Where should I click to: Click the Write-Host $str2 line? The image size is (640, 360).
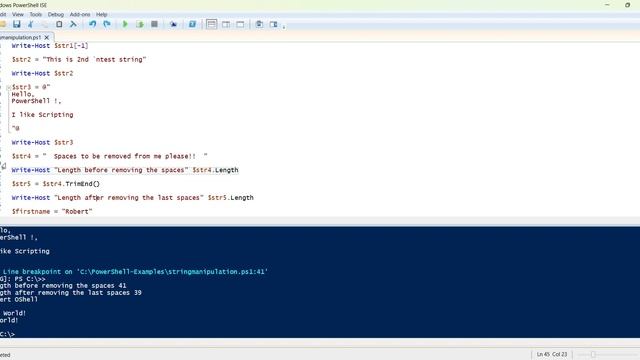click(x=42, y=73)
